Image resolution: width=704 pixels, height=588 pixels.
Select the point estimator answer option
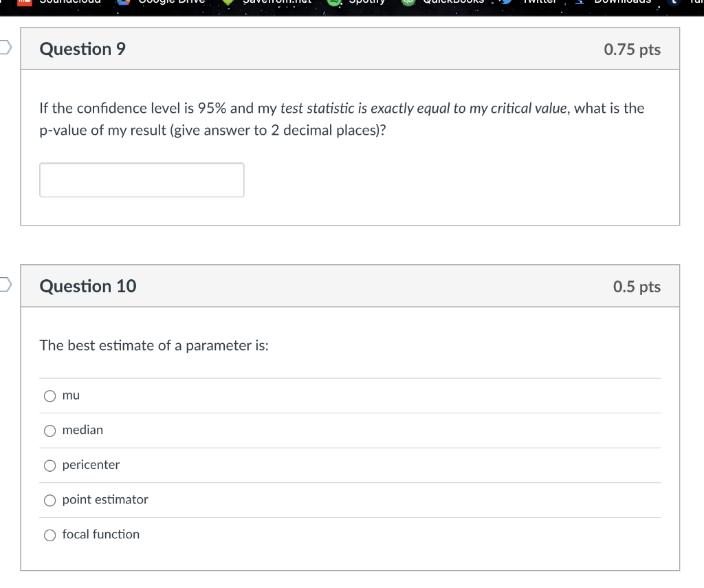point(49,500)
